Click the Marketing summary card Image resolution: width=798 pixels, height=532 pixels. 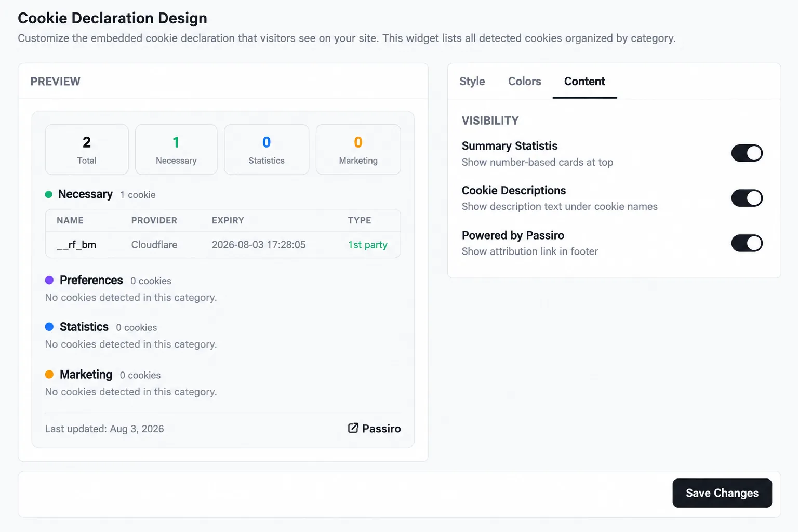pyautogui.click(x=358, y=149)
